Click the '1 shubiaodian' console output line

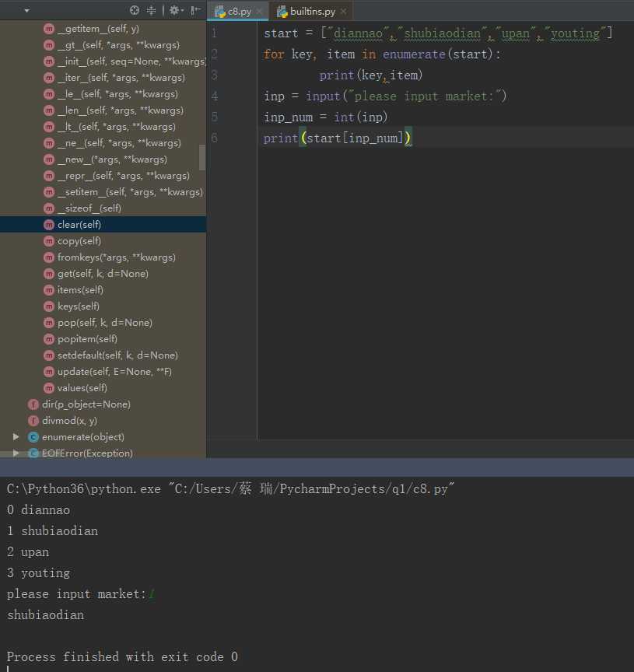click(x=52, y=531)
